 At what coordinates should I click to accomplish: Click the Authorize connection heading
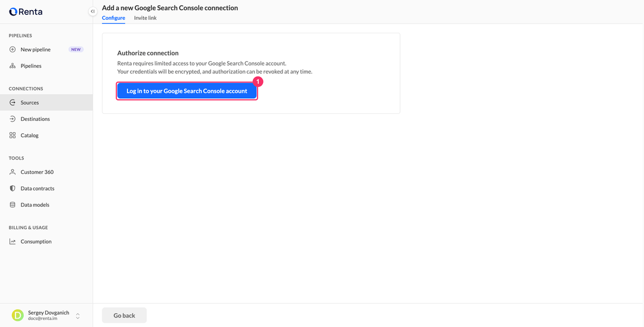point(148,54)
